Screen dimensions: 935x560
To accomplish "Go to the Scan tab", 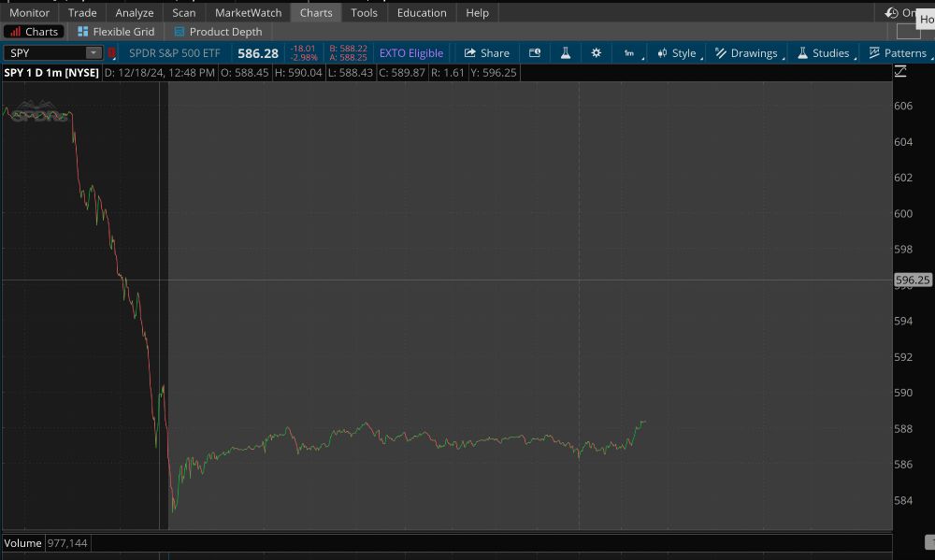I will click(x=183, y=12).
